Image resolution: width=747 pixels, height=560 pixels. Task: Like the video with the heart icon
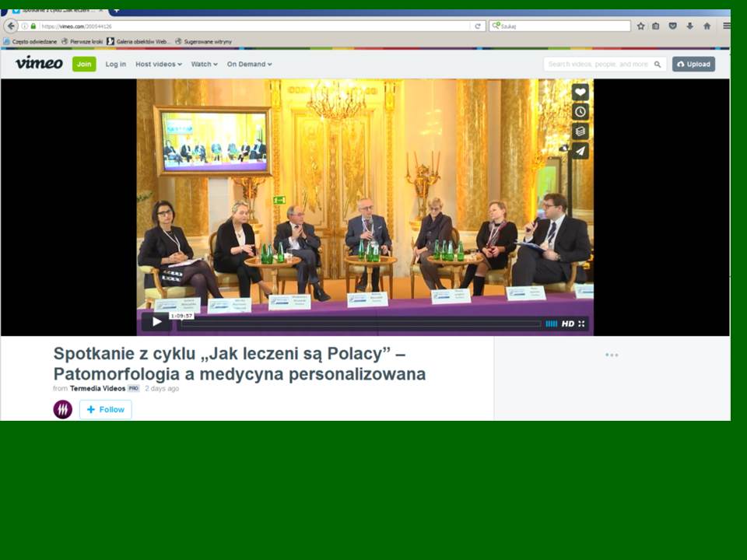click(x=580, y=93)
